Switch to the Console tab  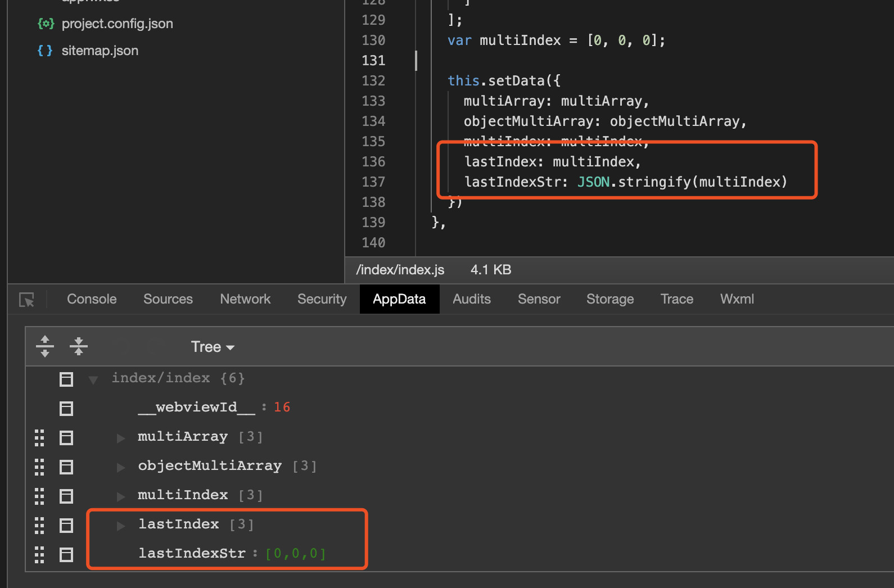point(92,299)
